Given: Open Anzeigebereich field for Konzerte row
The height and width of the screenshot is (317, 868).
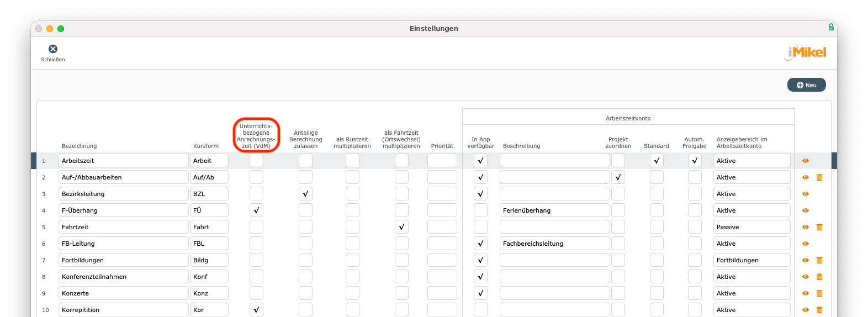Looking at the screenshot, I should tap(752, 293).
